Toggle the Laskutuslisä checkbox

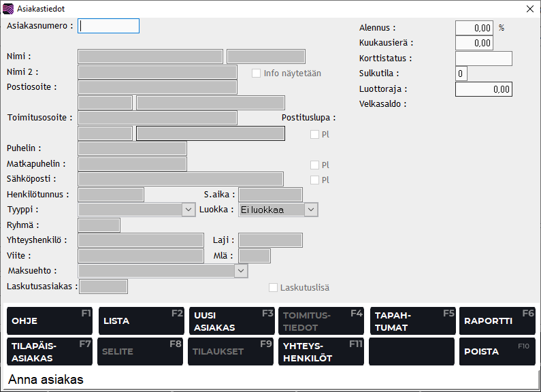(x=273, y=288)
